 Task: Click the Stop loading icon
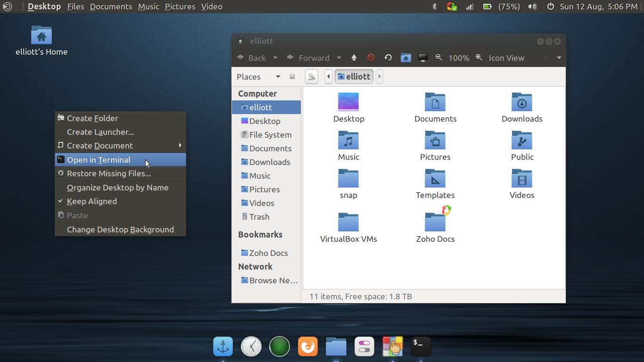[371, 58]
